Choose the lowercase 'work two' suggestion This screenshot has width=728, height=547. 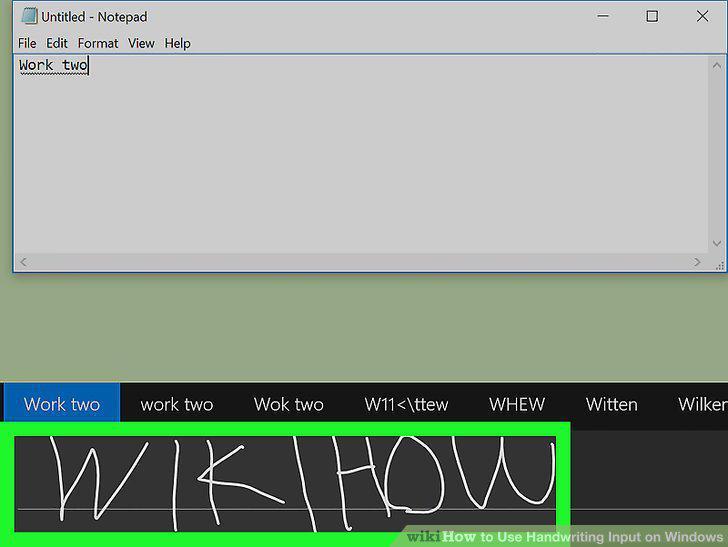[177, 404]
